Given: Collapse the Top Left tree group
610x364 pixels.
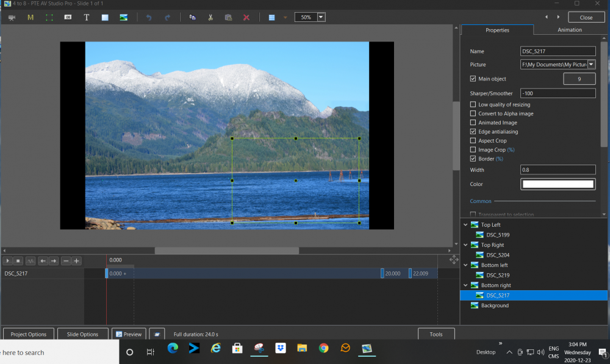Looking at the screenshot, I should [x=466, y=225].
